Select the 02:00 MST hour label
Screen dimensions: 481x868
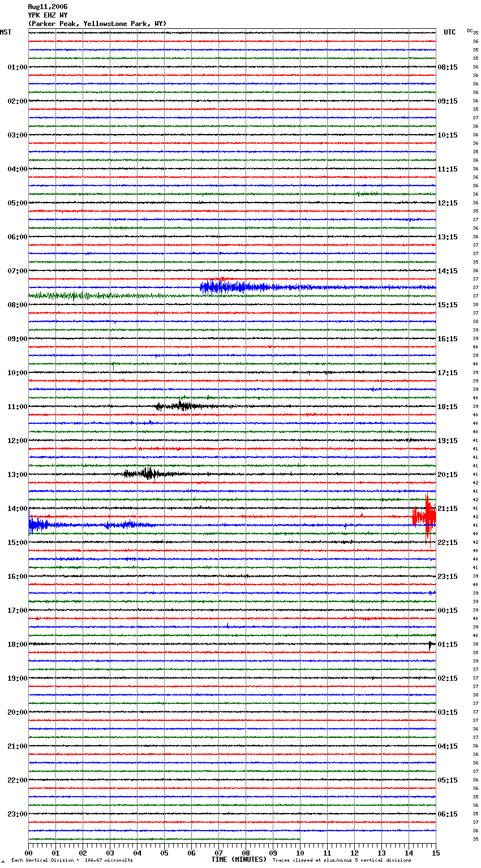tap(18, 101)
